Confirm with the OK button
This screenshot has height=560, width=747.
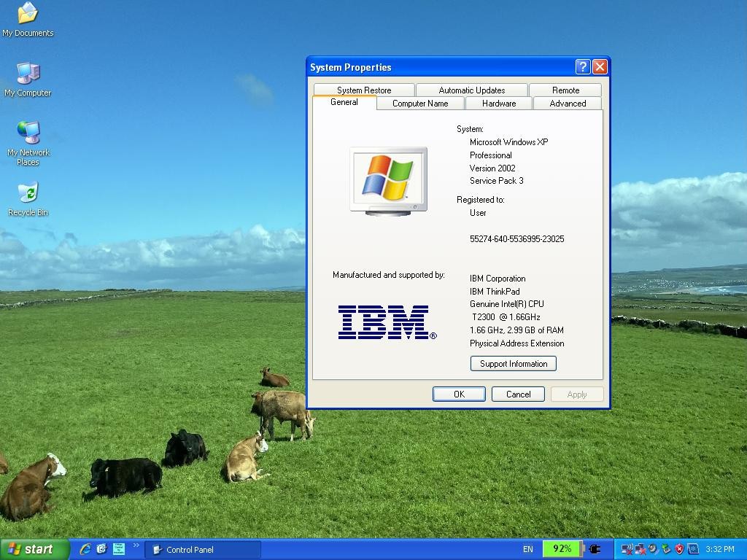tap(459, 394)
